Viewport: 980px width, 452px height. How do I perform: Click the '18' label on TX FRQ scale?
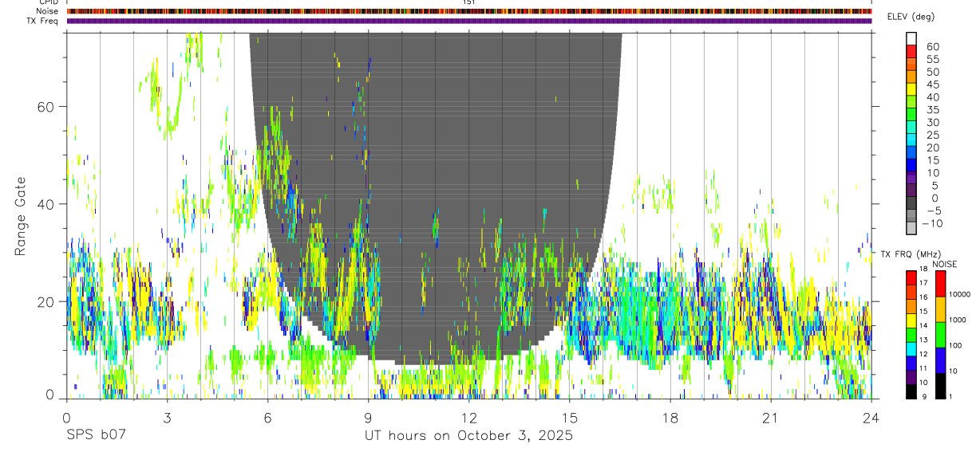[x=923, y=269]
